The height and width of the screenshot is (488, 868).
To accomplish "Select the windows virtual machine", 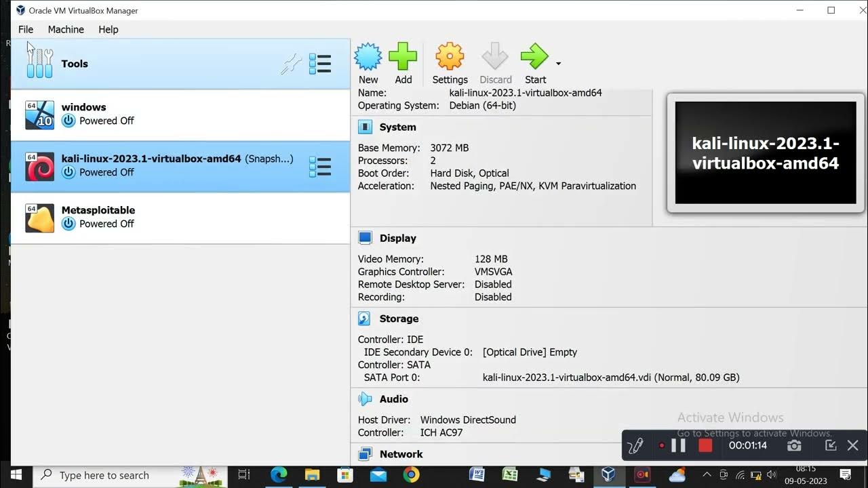I will tap(180, 115).
